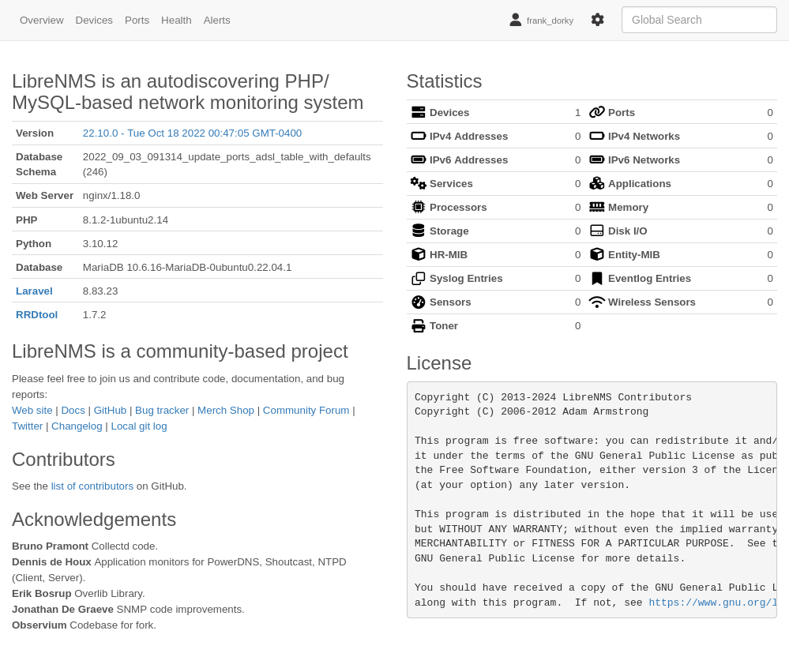Expand the Devices navigation menu
Image resolution: width=789 pixels, height=672 pixels.
pos(94,20)
